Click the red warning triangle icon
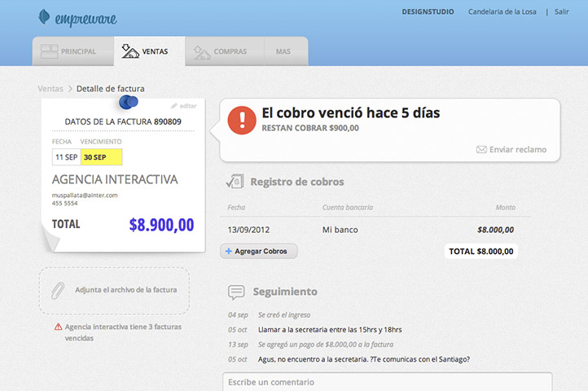588x391 pixels. click(x=58, y=327)
